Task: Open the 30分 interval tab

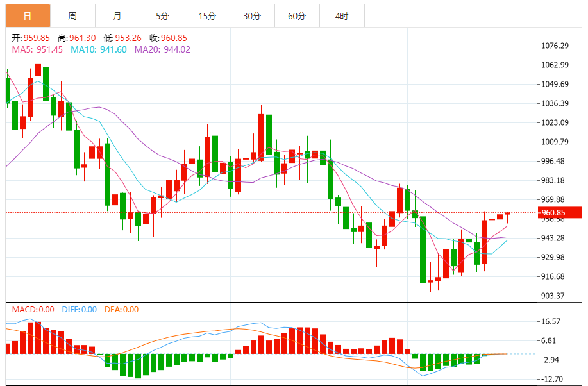Action: pos(253,16)
